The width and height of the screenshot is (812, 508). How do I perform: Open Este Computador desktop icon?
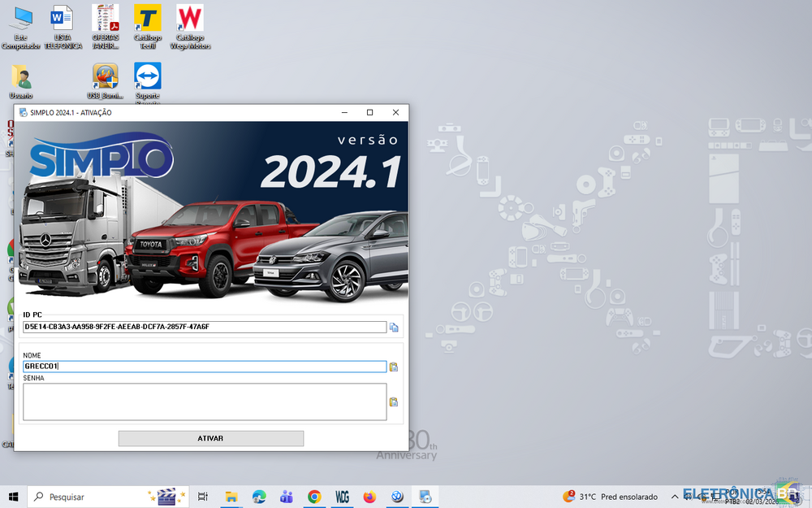click(x=20, y=20)
